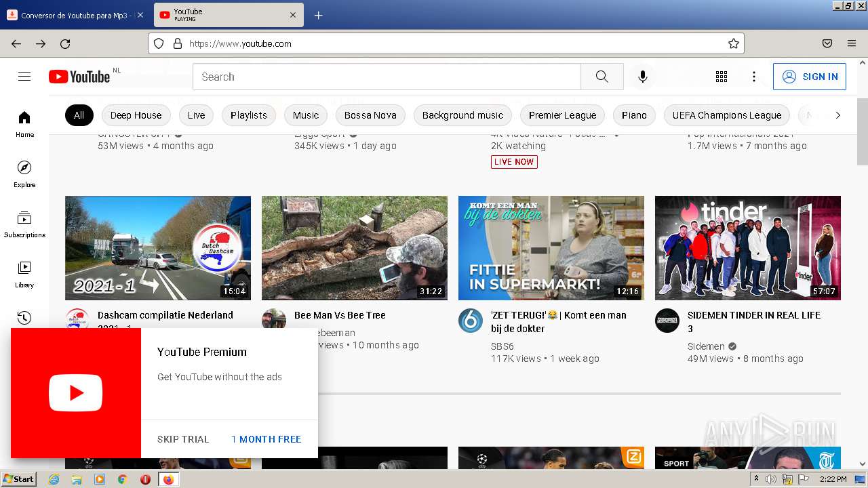Open Fittie in Supermarkt thumbnail
The image size is (868, 488).
[x=551, y=248]
